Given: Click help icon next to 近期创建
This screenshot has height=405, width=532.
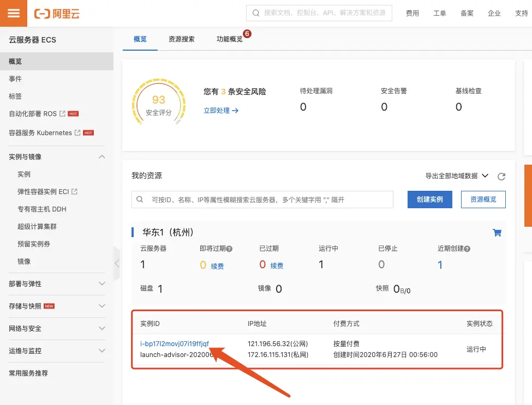Looking at the screenshot, I should [467, 249].
